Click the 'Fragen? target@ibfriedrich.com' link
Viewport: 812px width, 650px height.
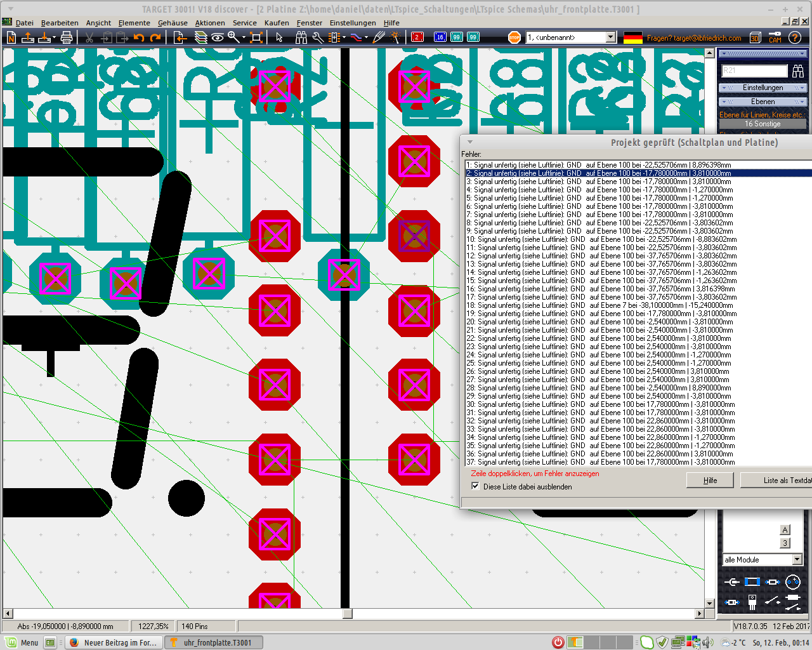[694, 38]
